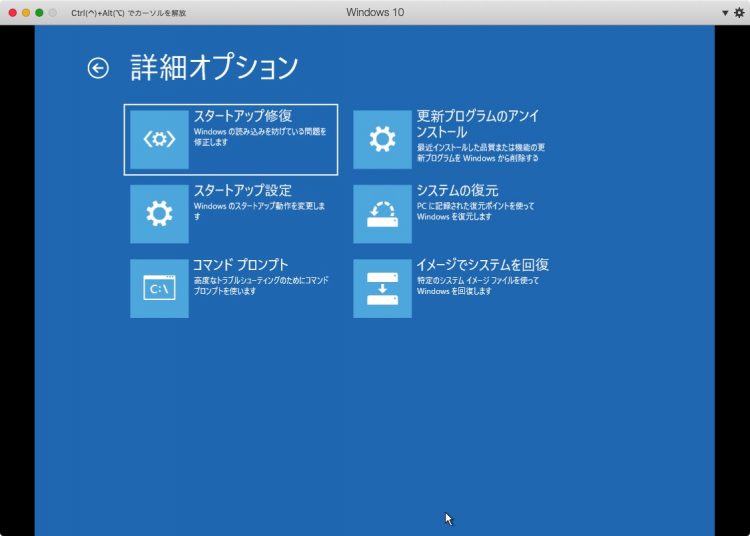Select the コマンド プロンプト title text
Screen dimensions: 750x536
pyautogui.click(x=241, y=265)
